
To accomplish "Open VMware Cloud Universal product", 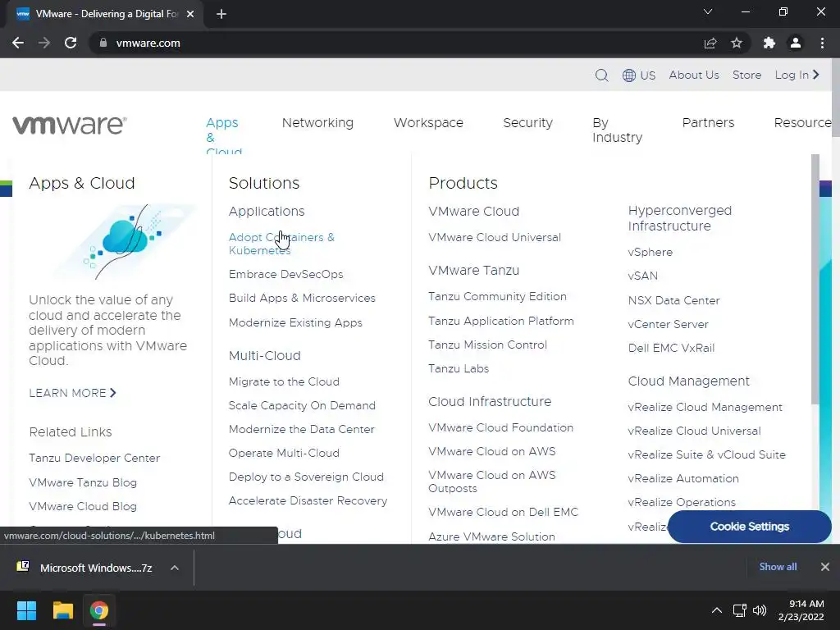I will (x=495, y=237).
